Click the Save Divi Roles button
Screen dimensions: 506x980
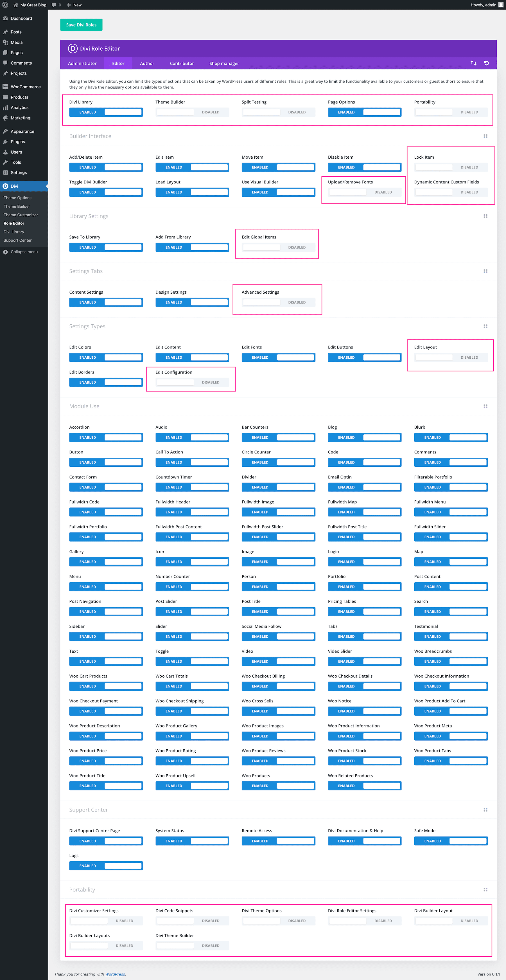pyautogui.click(x=81, y=24)
